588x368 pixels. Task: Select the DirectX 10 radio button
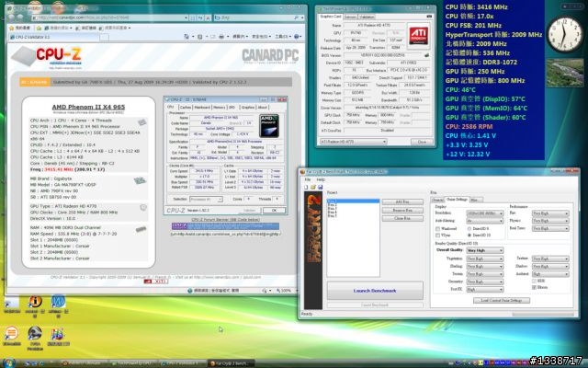[x=469, y=236]
